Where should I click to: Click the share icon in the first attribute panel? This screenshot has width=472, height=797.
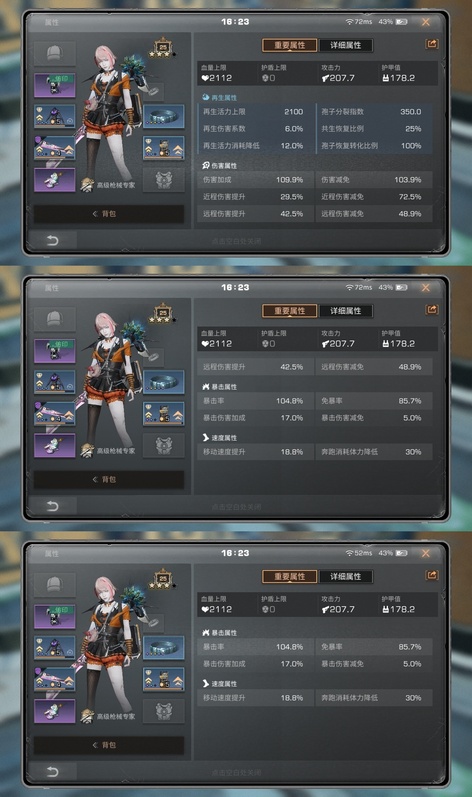pos(431,44)
